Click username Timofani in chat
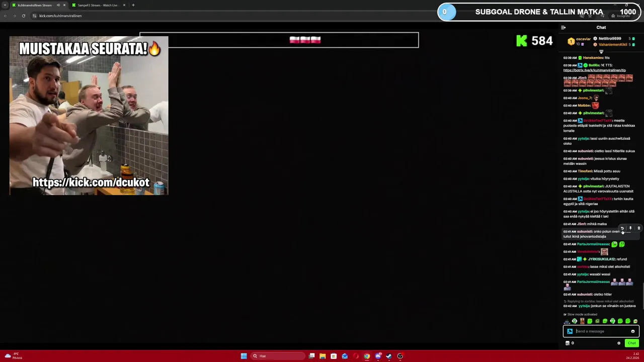This screenshot has height=362, width=644. tap(586, 171)
